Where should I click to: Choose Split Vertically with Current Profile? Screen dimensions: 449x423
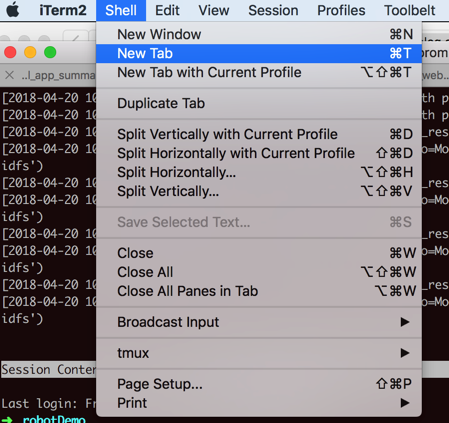(x=259, y=134)
